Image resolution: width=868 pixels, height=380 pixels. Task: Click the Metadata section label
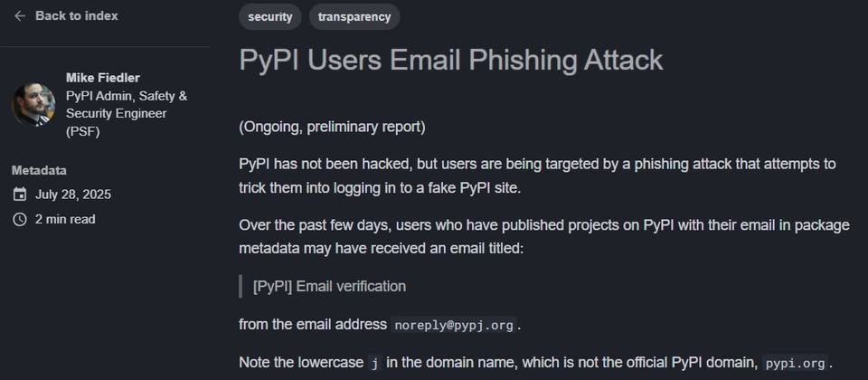click(39, 171)
